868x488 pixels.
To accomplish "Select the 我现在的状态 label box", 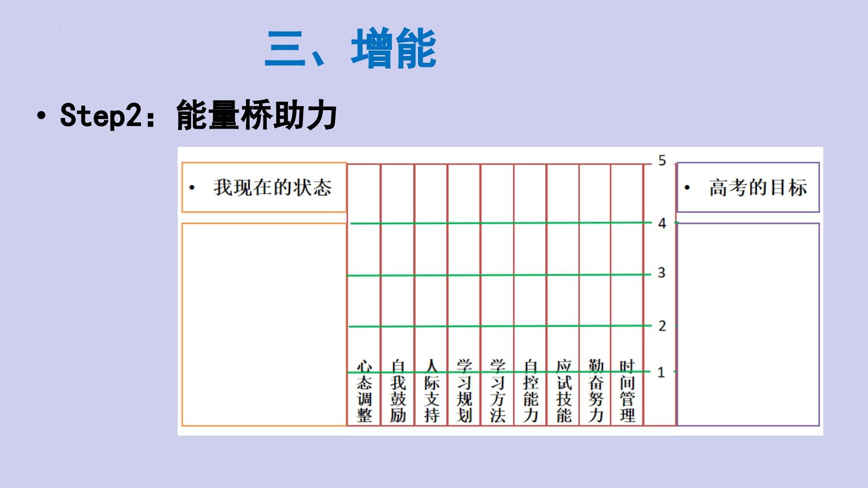I will [264, 188].
